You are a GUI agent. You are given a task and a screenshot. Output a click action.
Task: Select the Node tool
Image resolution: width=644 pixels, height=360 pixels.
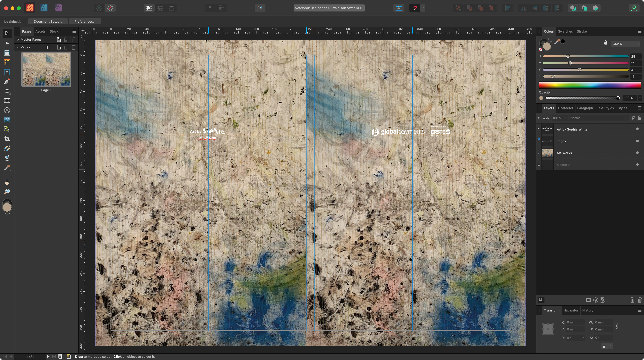click(x=7, y=43)
